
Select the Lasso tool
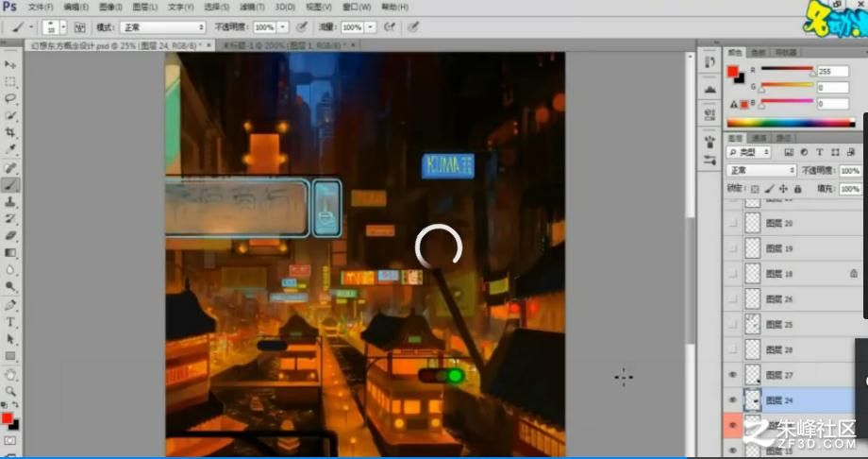[x=10, y=98]
